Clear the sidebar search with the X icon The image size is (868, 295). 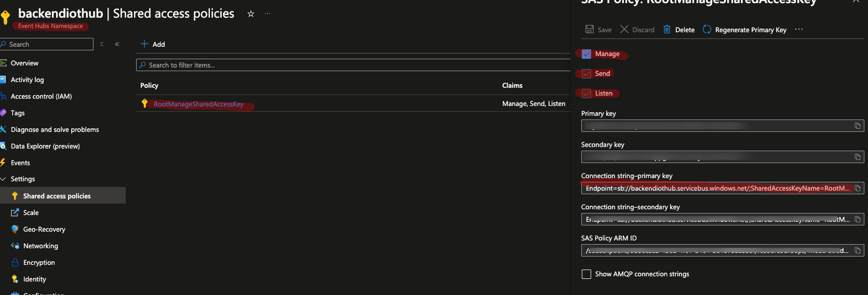click(102, 44)
